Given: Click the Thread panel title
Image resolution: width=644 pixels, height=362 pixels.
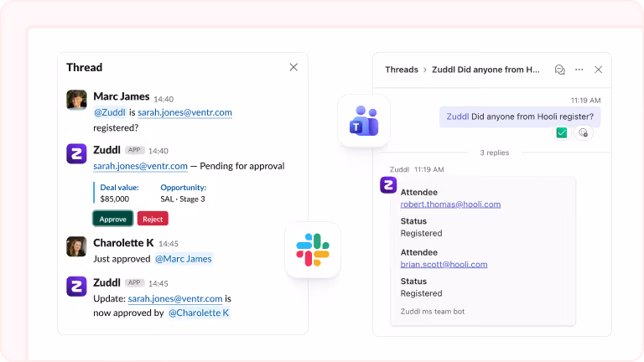Looking at the screenshot, I should click(x=84, y=67).
